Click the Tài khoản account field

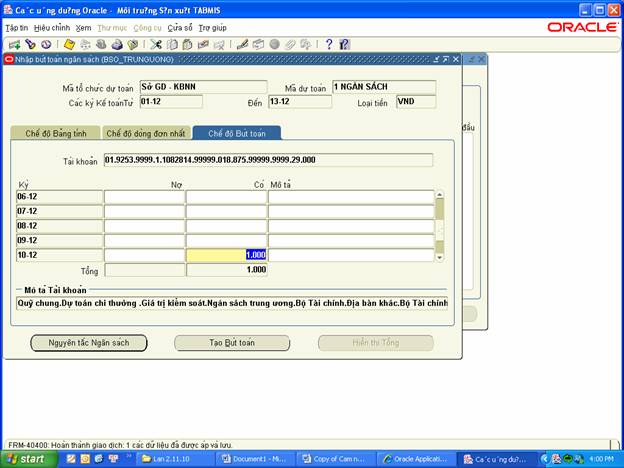[x=268, y=160]
